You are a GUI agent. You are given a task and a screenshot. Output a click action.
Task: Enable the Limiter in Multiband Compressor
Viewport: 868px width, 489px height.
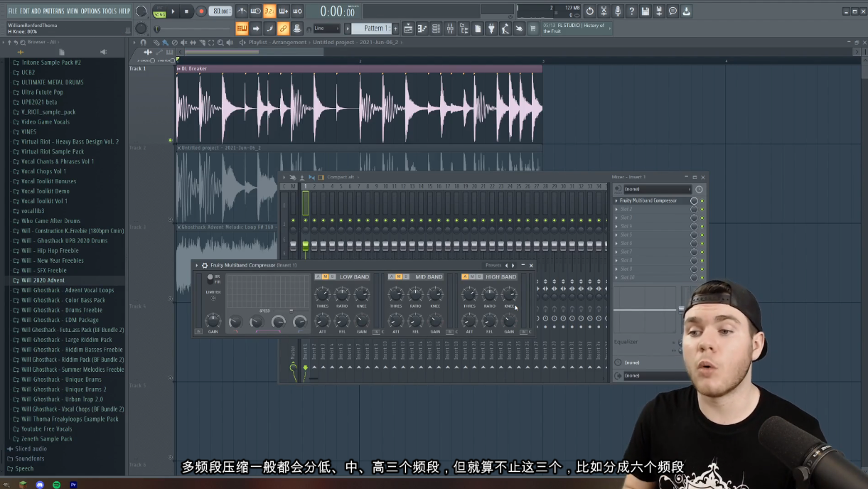213,298
